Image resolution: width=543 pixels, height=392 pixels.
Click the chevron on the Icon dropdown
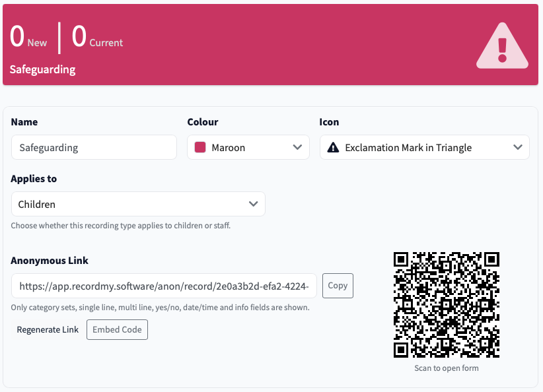click(x=518, y=147)
